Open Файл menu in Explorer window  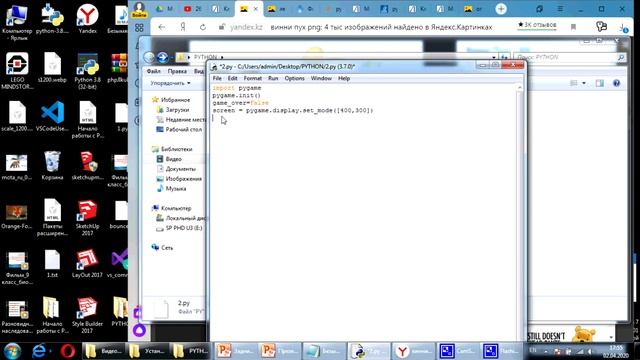coord(154,71)
